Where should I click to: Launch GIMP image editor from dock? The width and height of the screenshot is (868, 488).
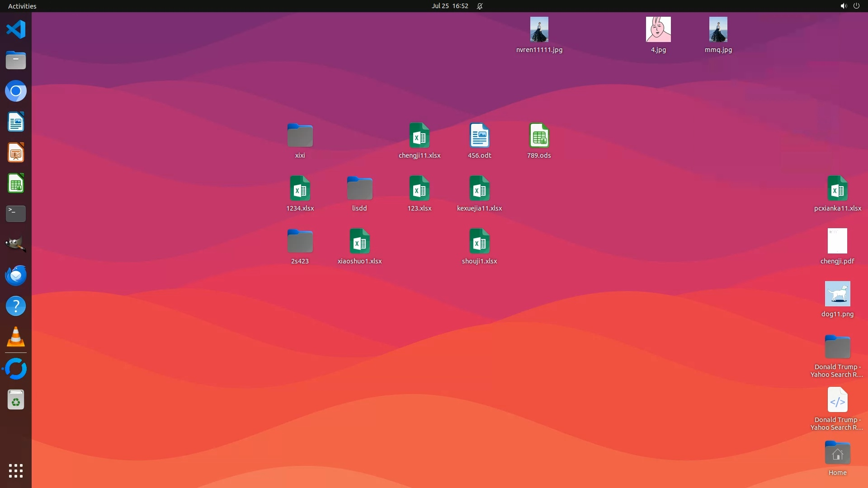point(16,244)
